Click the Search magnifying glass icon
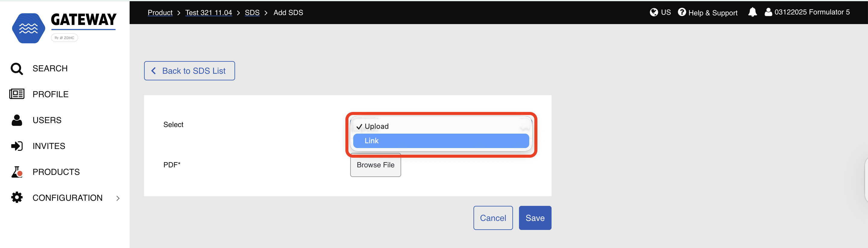Viewport: 868px width, 248px height. coord(17,69)
